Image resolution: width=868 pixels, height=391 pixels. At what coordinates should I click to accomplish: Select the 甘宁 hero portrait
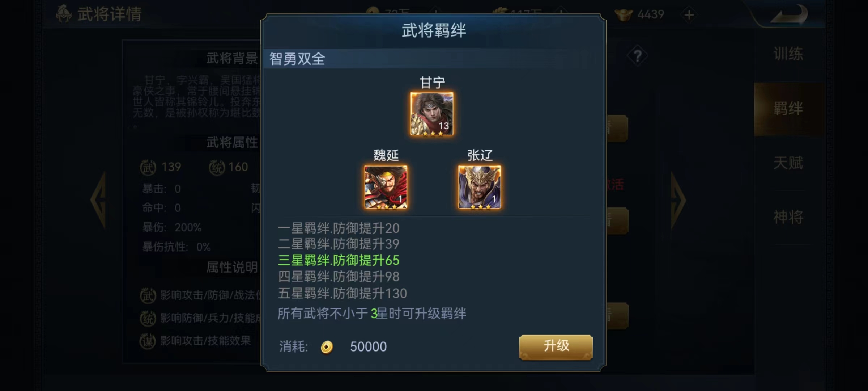click(x=431, y=114)
